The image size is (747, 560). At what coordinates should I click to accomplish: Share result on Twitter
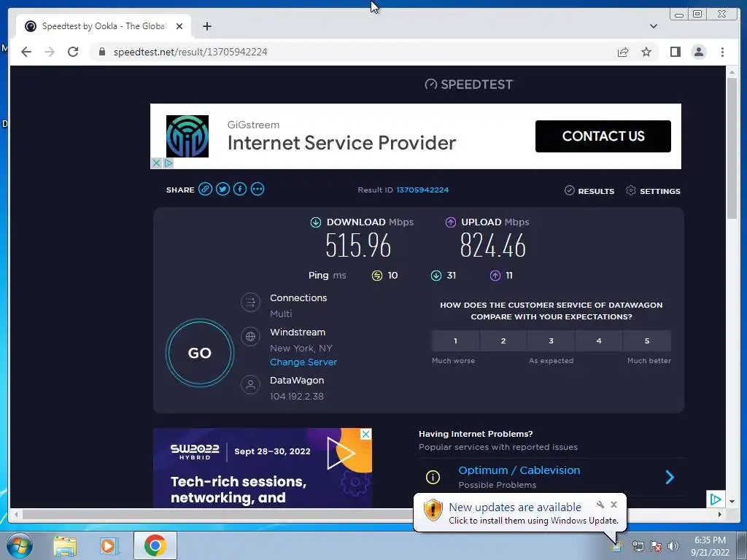[x=222, y=189]
